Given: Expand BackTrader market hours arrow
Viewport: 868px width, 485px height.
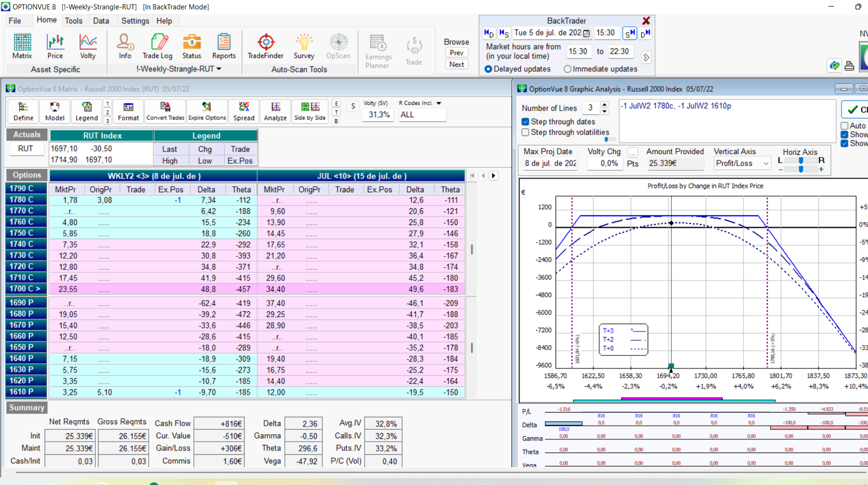Looking at the screenshot, I should click(x=646, y=57).
